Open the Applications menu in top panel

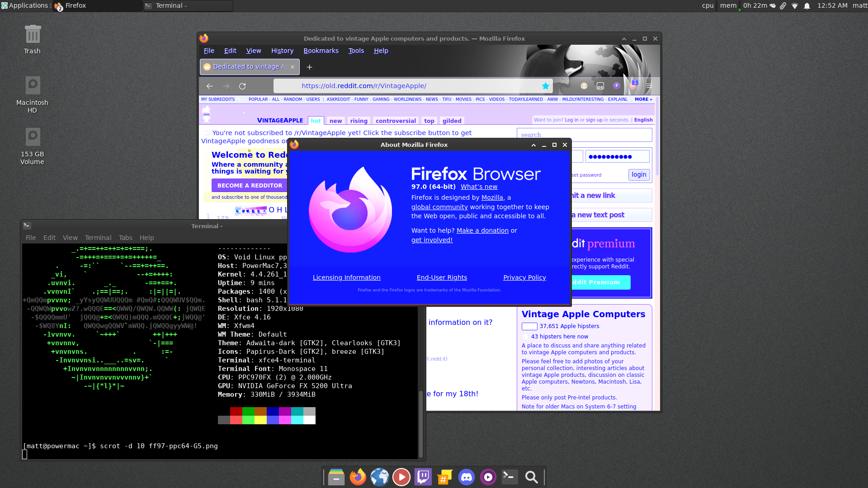point(25,5)
